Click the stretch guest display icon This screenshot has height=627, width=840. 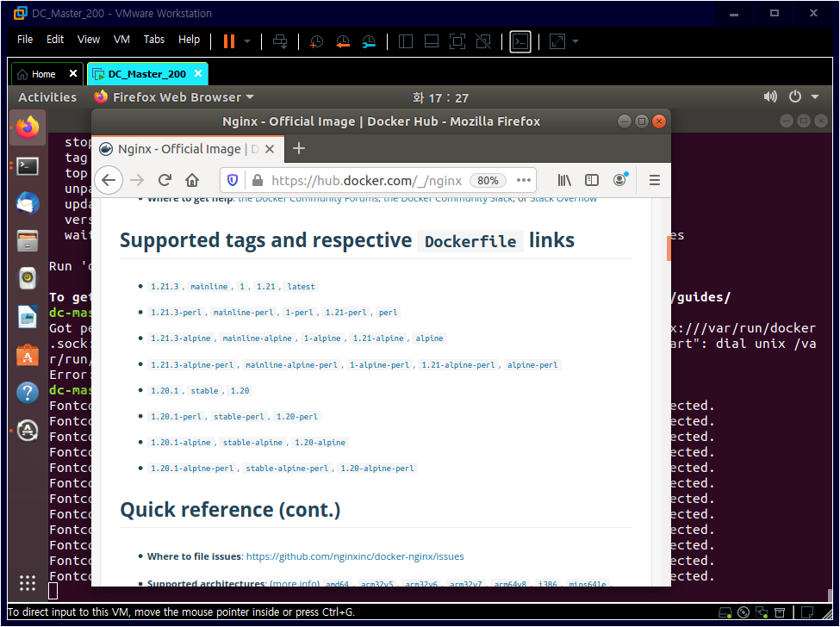tap(557, 41)
